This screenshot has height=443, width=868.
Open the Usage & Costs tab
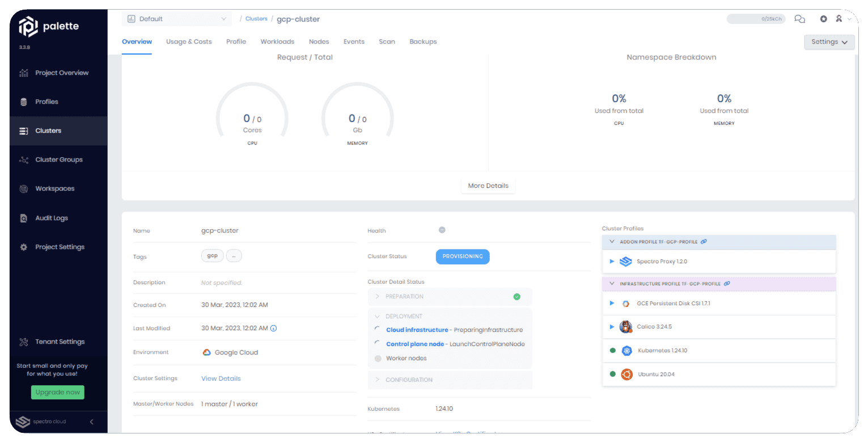click(189, 42)
